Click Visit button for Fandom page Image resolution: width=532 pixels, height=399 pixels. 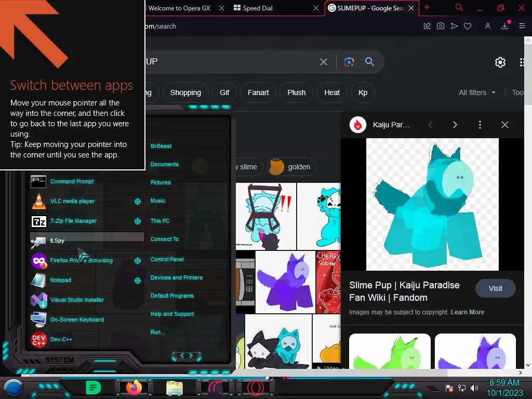(x=495, y=288)
